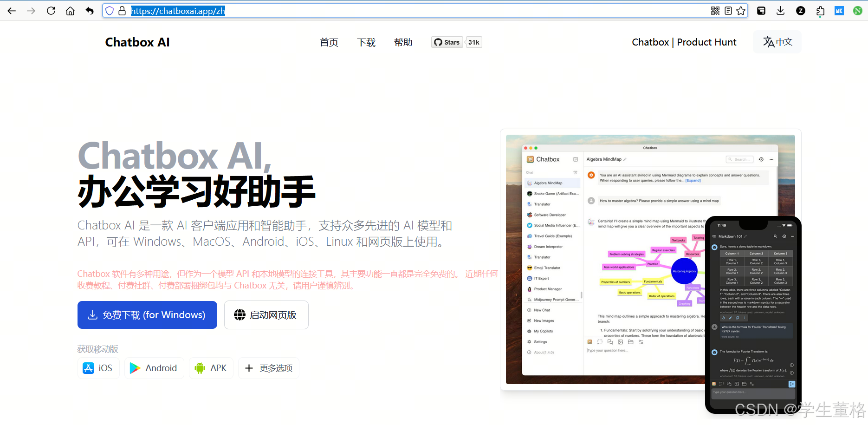Click the GitHub Stars badge
The width and height of the screenshot is (868, 425).
[x=447, y=42]
